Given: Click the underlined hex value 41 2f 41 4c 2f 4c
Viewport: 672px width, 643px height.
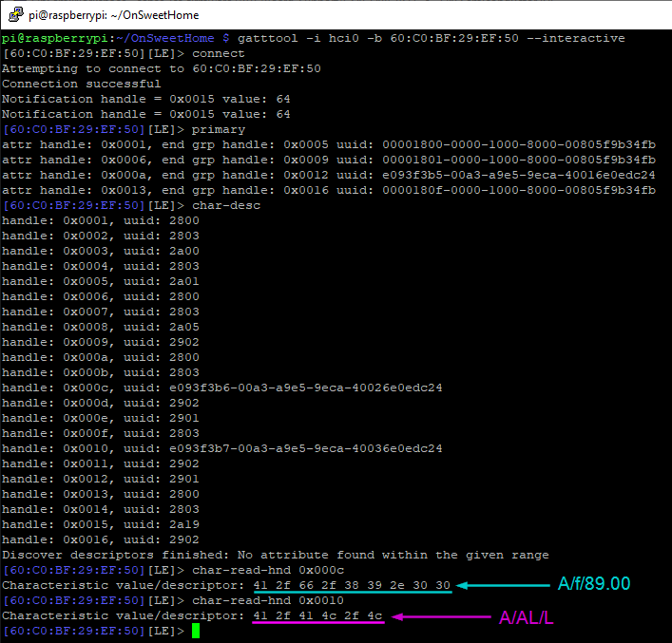Looking at the screenshot, I should click(317, 615).
